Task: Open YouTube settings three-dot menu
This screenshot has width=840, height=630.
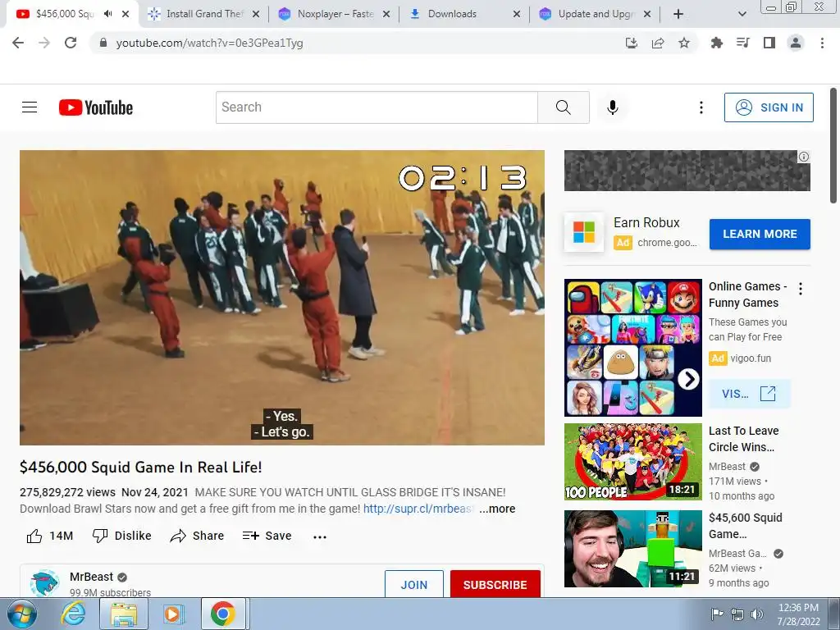Action: (701, 107)
